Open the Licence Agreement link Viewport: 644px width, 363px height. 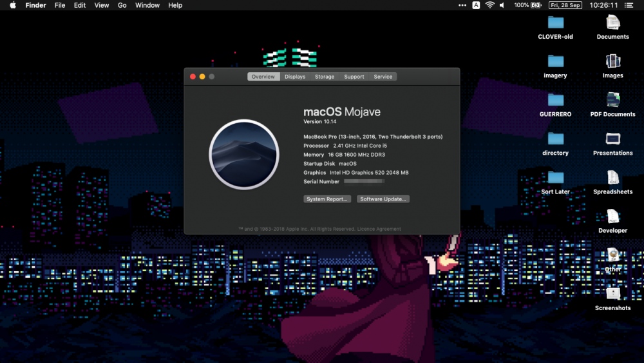[x=379, y=229]
